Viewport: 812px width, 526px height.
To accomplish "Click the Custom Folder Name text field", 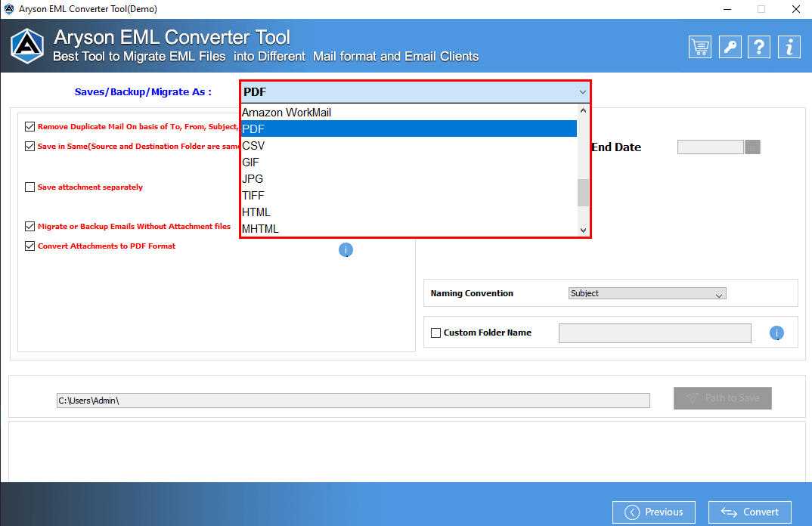I will (x=655, y=333).
